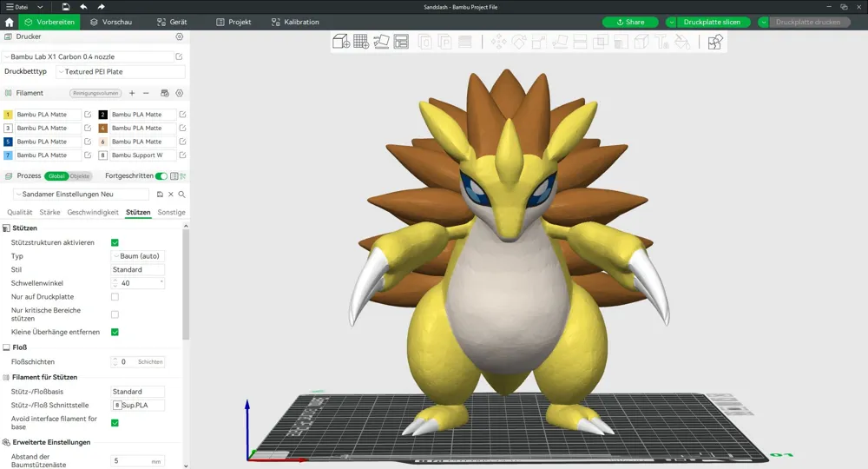
Task: Toggle the Fortgeschritten advanced mode switch
Action: (161, 176)
